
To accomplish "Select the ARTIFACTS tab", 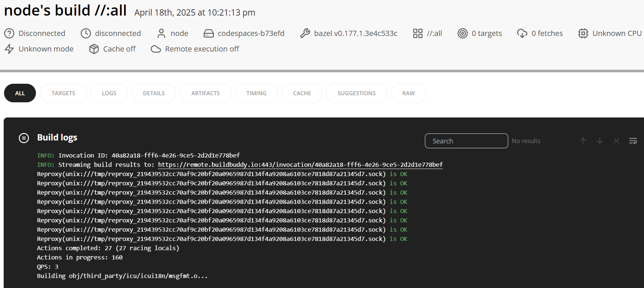I will click(x=205, y=93).
